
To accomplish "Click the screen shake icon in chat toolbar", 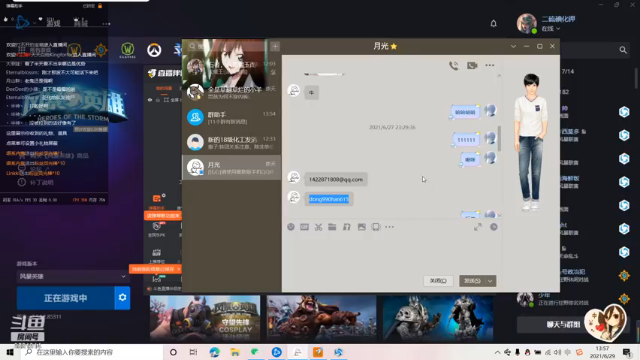I will 376,227.
